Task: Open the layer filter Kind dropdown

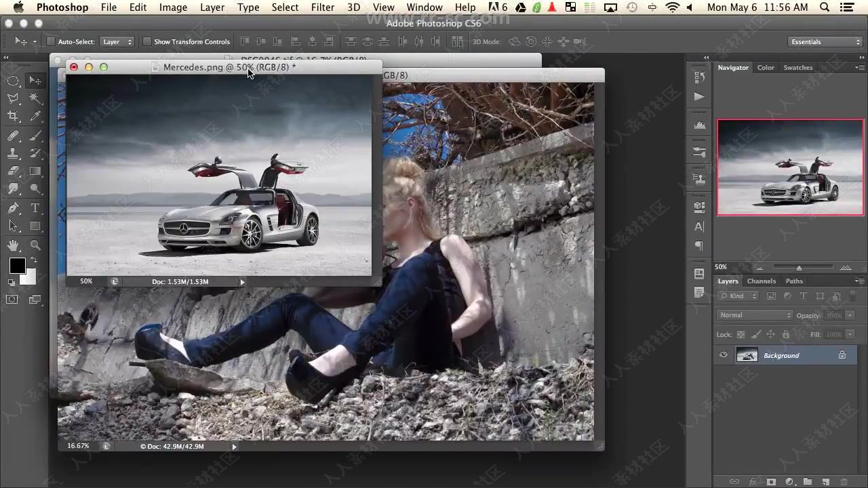Action: click(738, 296)
